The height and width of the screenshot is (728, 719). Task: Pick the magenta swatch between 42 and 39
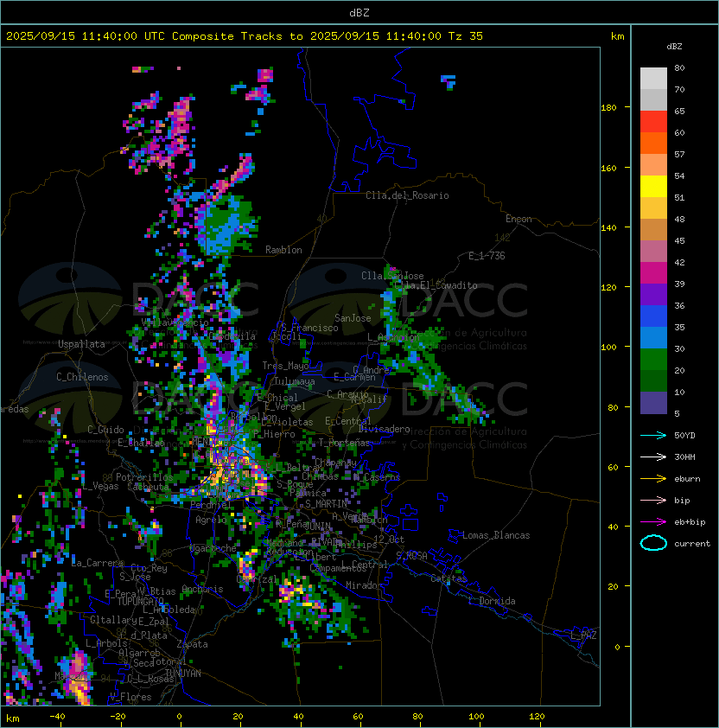click(x=653, y=273)
